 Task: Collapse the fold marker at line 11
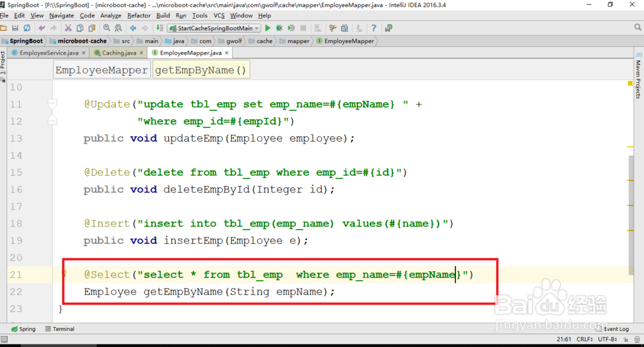click(x=52, y=103)
